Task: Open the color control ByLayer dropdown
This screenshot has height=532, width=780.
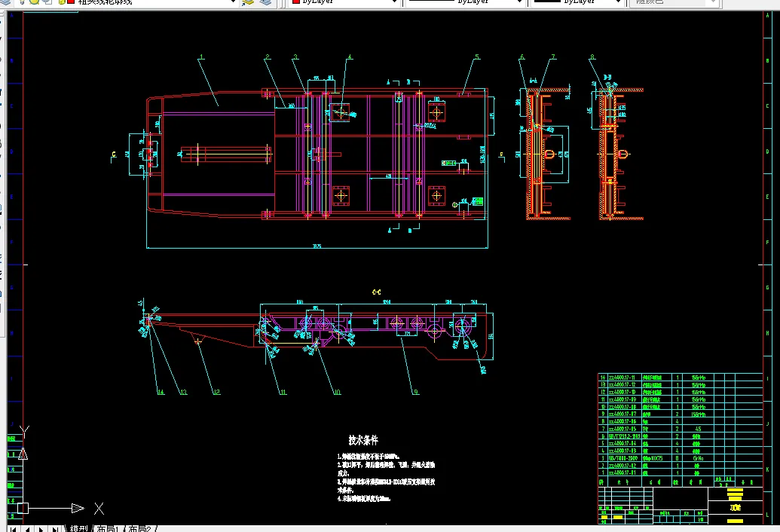Action: point(394,2)
